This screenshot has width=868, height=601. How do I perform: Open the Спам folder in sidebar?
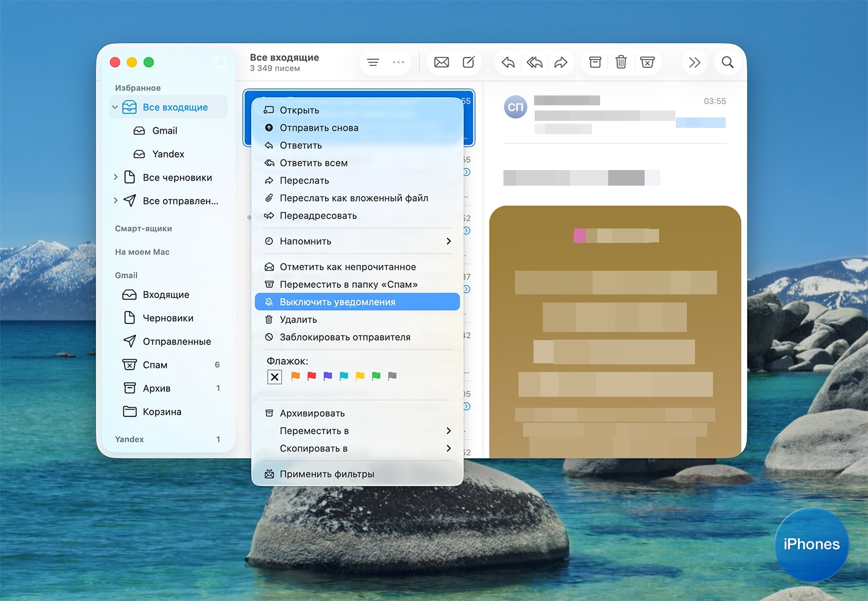(155, 365)
